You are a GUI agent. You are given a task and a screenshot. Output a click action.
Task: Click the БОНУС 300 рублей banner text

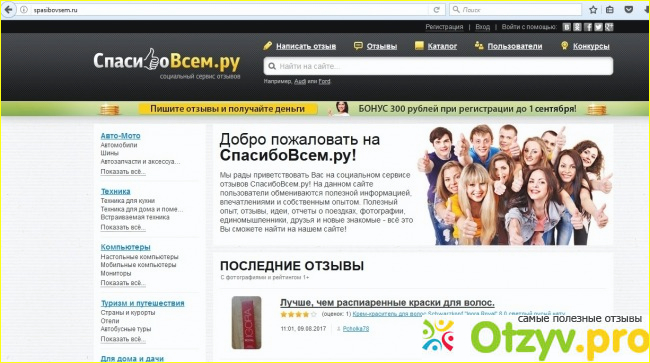(x=467, y=109)
